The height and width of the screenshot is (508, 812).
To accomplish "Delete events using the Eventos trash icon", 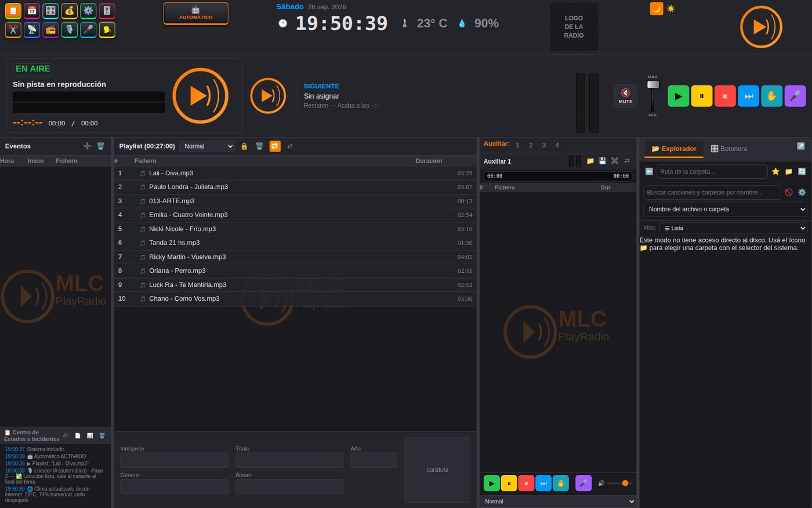I will (100, 146).
